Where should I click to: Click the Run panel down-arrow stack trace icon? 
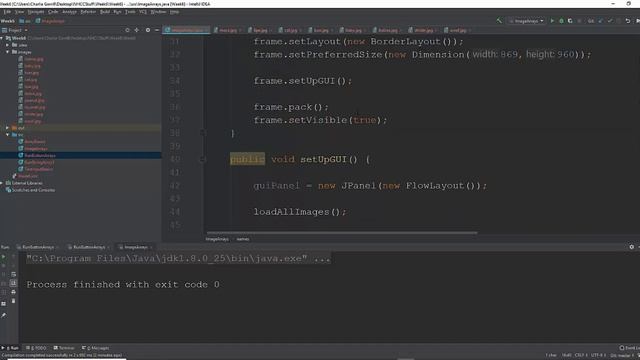pos(13,265)
